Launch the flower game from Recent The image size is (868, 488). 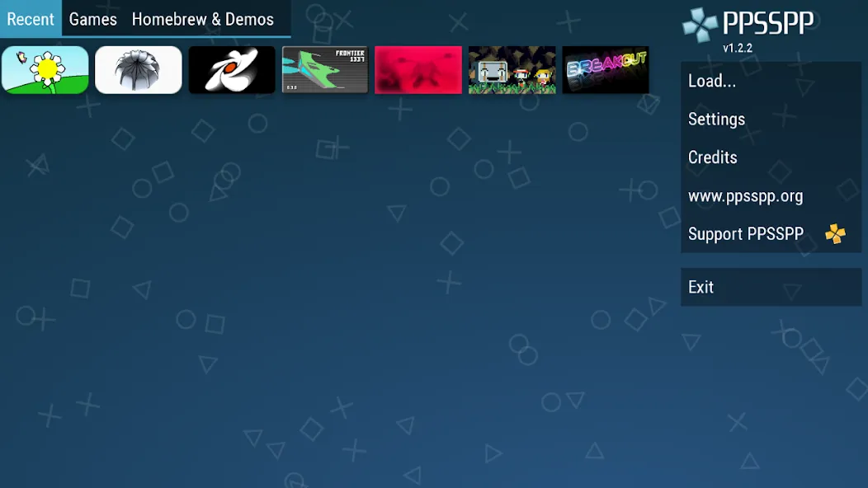coord(45,70)
